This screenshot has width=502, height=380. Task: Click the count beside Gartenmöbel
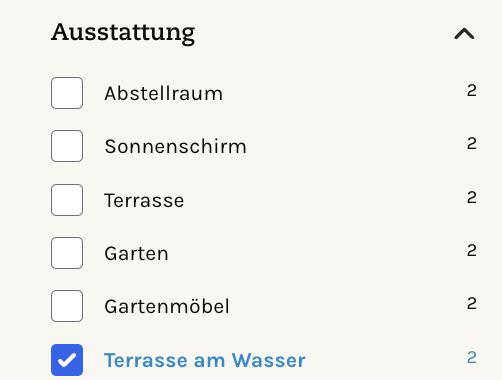coord(472,304)
